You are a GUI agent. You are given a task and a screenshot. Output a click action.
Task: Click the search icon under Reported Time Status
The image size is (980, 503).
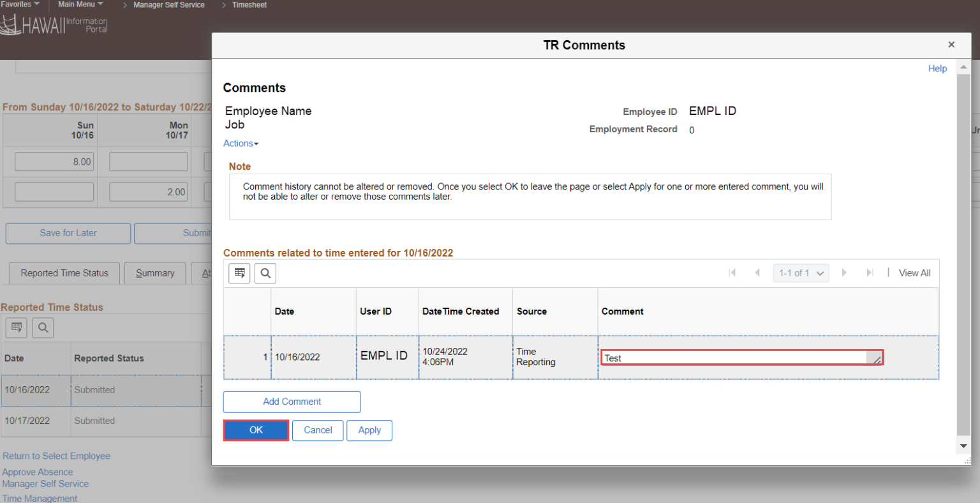pyautogui.click(x=42, y=327)
